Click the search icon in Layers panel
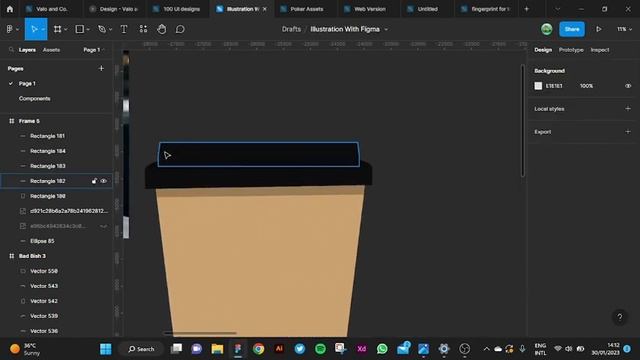 click(11, 50)
